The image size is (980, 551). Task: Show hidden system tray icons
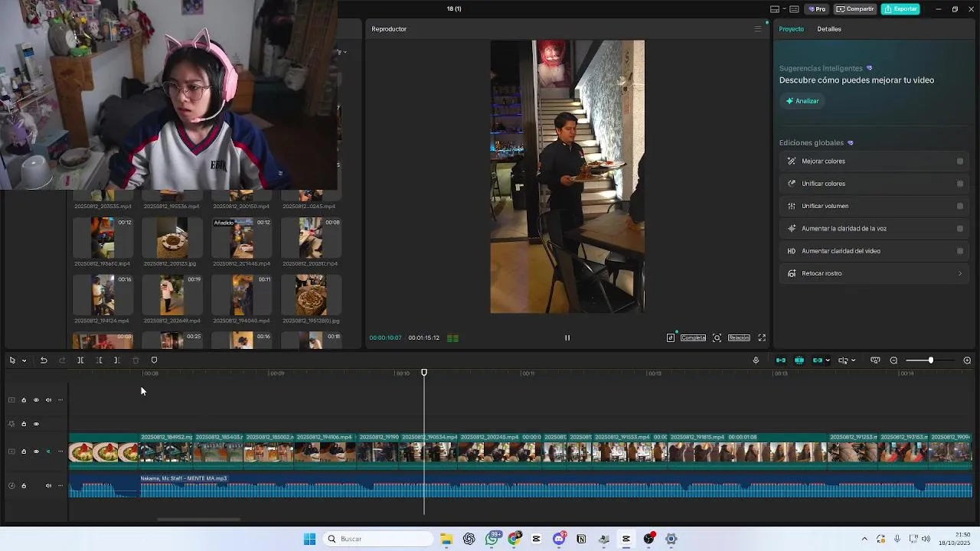864,539
